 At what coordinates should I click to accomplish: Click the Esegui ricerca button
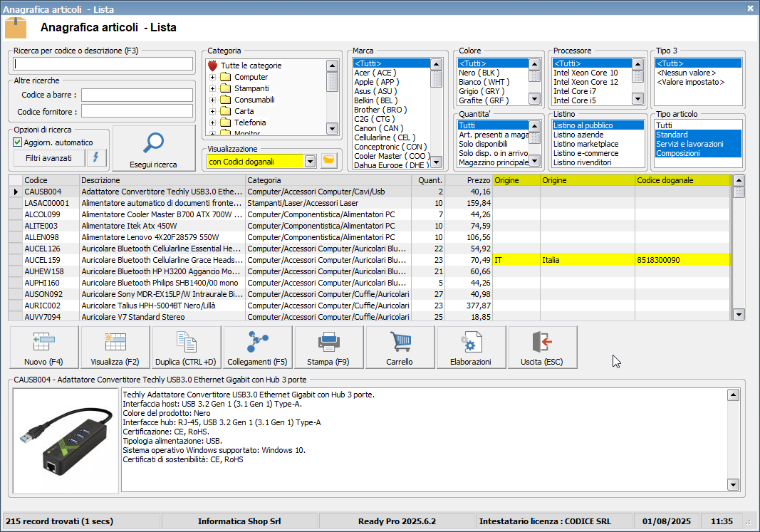coord(153,149)
